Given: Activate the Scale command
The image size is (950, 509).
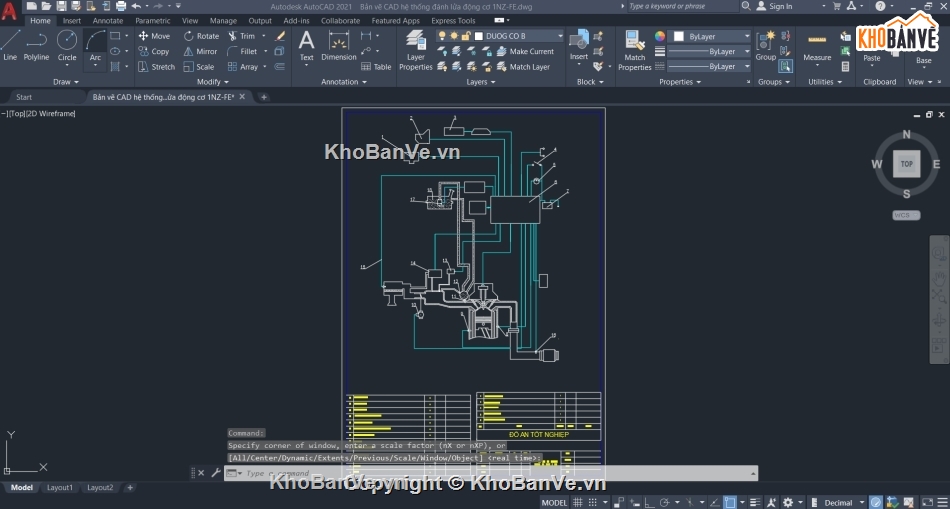Looking at the screenshot, I should (x=199, y=67).
